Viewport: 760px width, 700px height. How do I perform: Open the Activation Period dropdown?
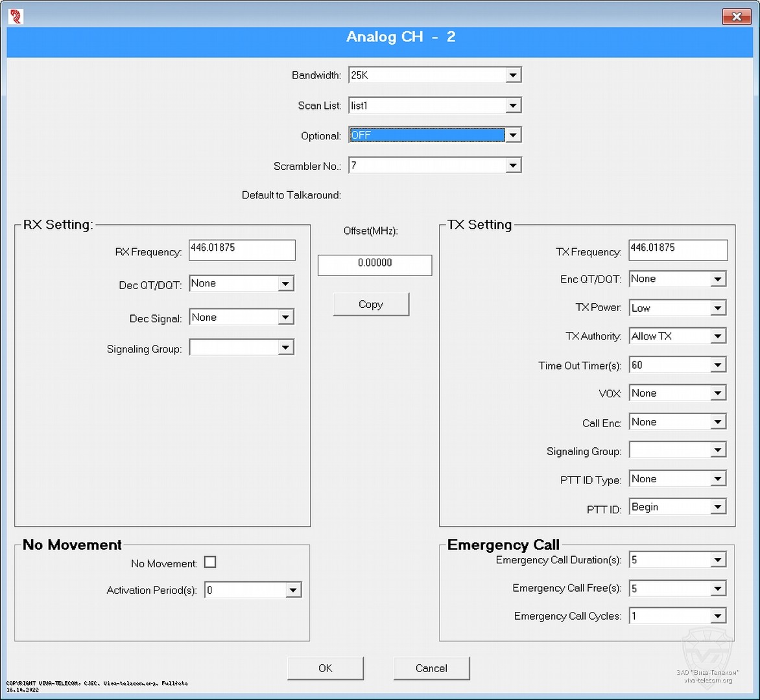click(293, 590)
